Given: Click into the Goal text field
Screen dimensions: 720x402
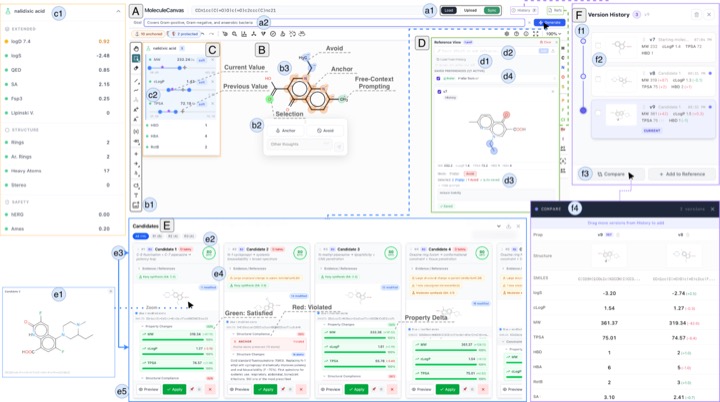Looking at the screenshot, I should coord(334,22).
